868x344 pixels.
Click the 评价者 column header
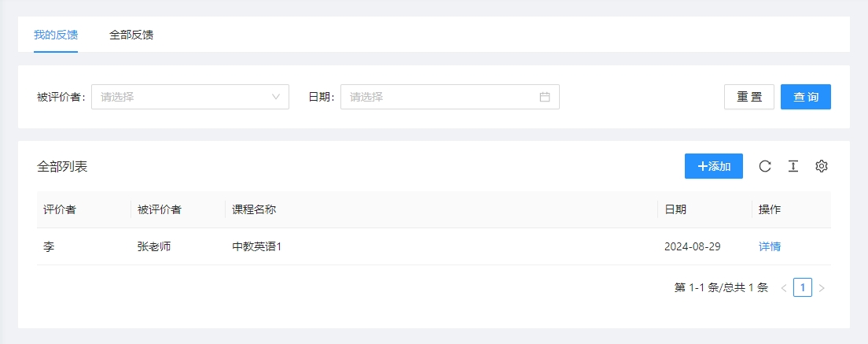pyautogui.click(x=60, y=209)
